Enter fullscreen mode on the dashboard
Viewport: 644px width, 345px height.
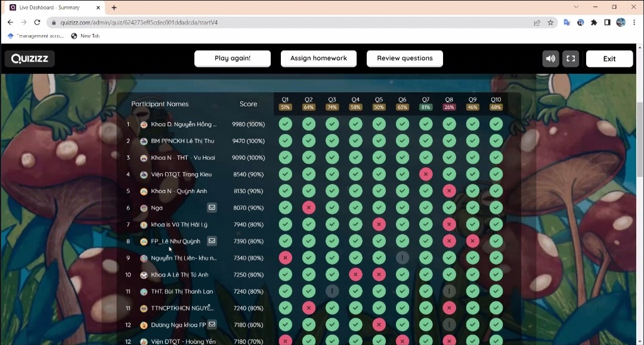tap(571, 58)
